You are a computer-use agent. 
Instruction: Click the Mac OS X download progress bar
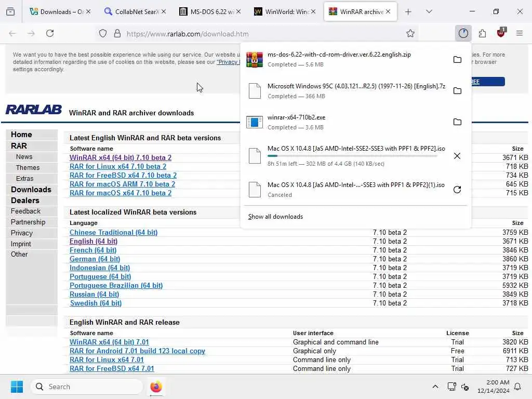tap(352, 156)
